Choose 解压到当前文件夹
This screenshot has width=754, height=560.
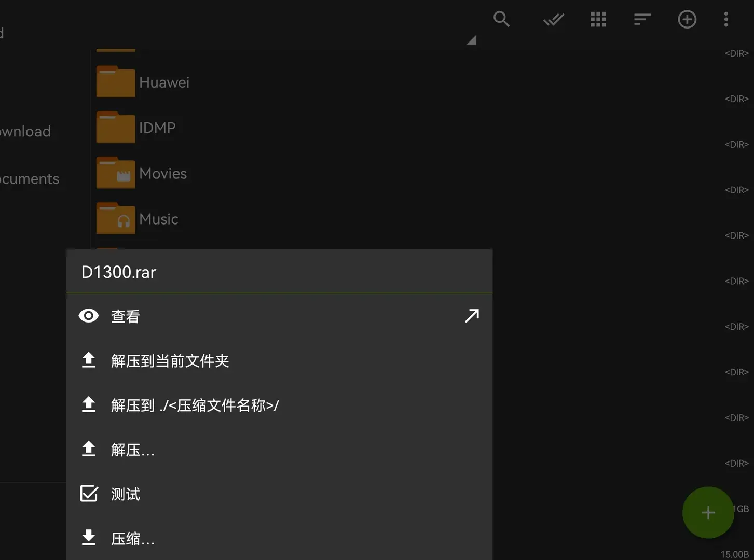279,360
